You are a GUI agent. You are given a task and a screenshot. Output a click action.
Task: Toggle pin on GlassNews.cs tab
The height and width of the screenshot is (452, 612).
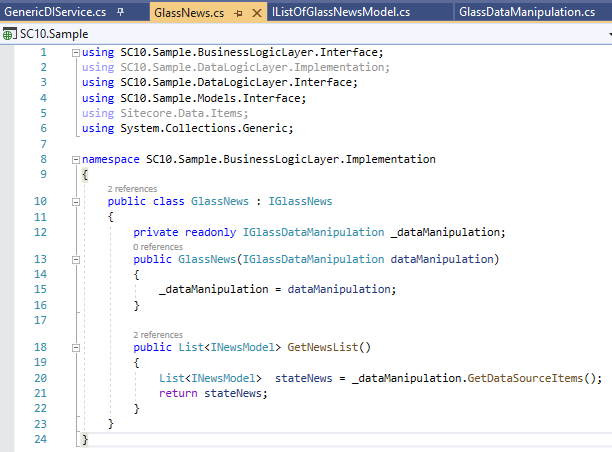coord(238,13)
